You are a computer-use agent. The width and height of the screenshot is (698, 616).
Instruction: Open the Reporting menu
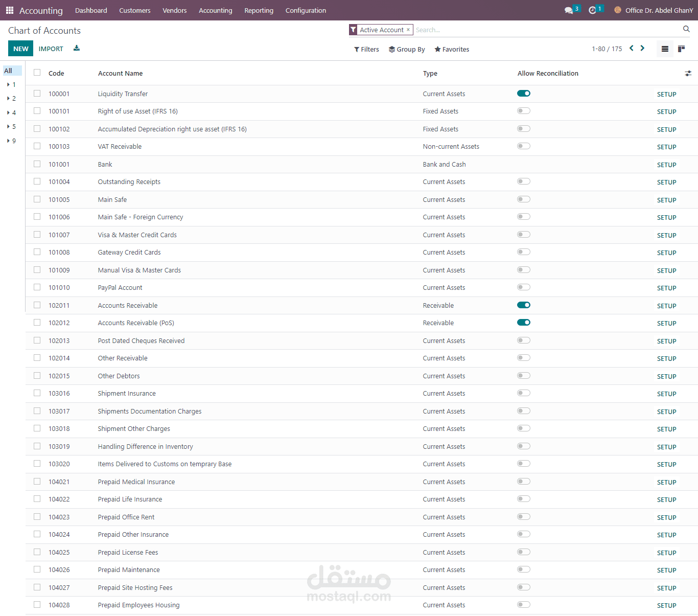[259, 10]
